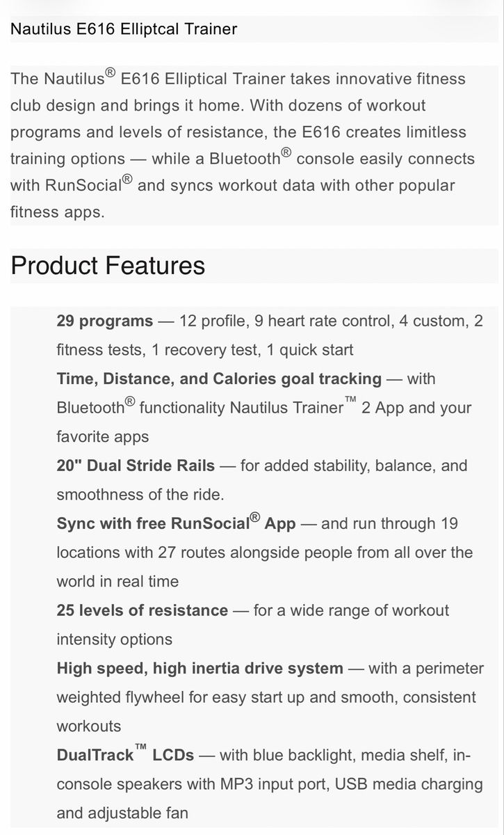This screenshot has height=835, width=504.
Task: Click the Product Features heading
Action: (108, 266)
